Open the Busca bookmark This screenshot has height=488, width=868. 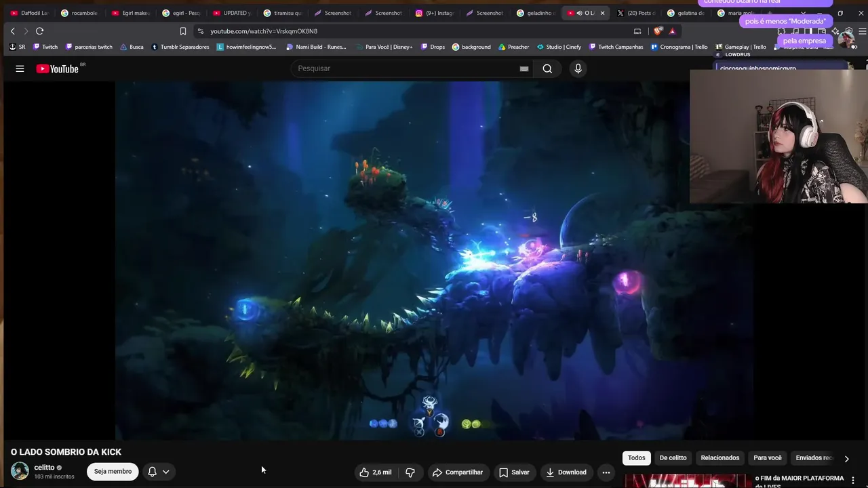tap(132, 47)
